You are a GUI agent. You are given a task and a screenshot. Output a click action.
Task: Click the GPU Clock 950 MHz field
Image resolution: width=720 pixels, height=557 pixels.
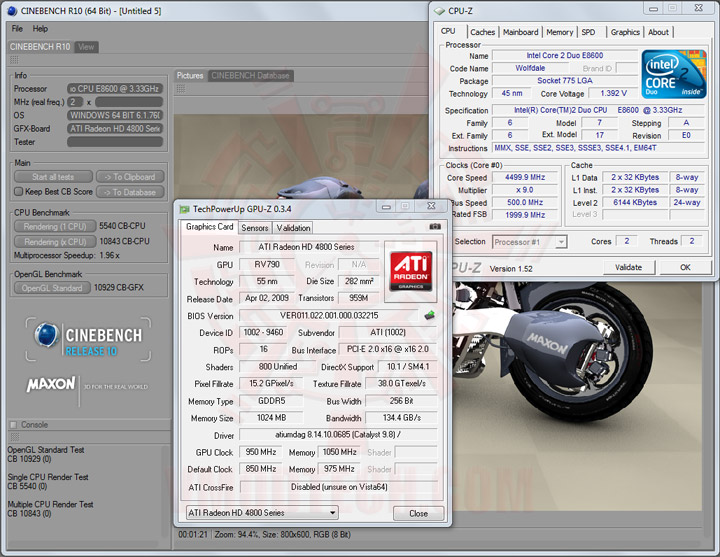pyautogui.click(x=261, y=452)
